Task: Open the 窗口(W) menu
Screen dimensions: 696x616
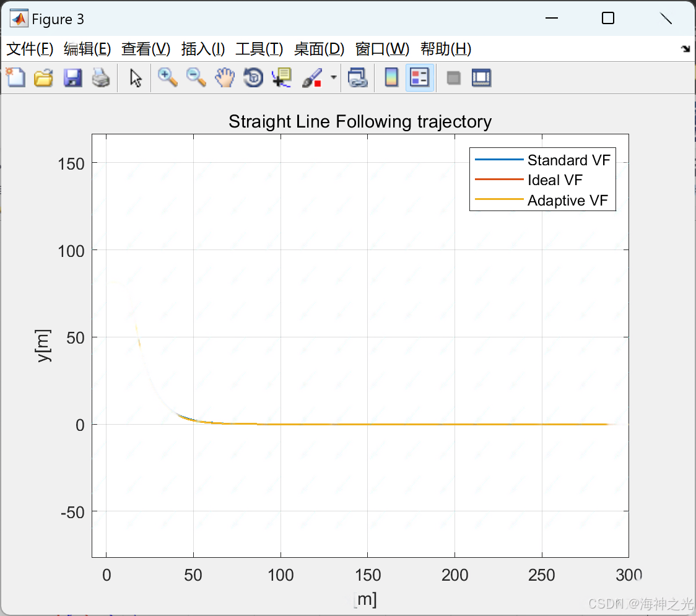Action: click(x=382, y=49)
